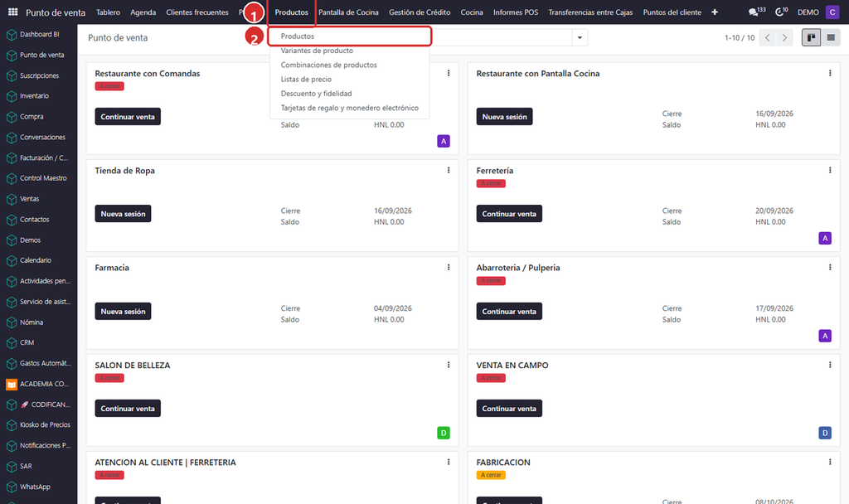The image size is (849, 504).
Task: Open the apps grid menu icon
Action: pos(13,12)
